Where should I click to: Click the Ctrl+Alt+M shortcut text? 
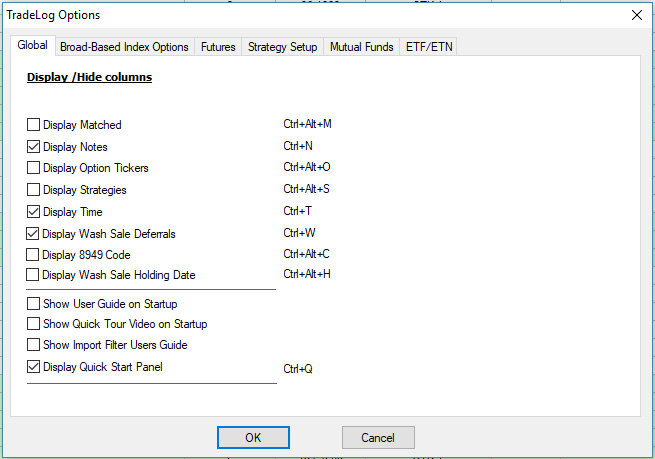tap(307, 124)
